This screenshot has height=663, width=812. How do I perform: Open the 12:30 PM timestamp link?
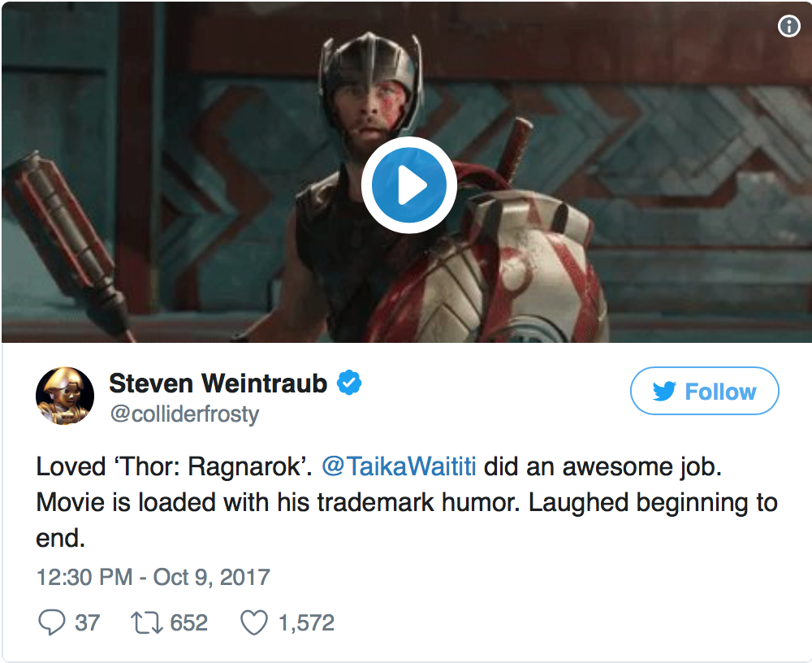click(84, 577)
